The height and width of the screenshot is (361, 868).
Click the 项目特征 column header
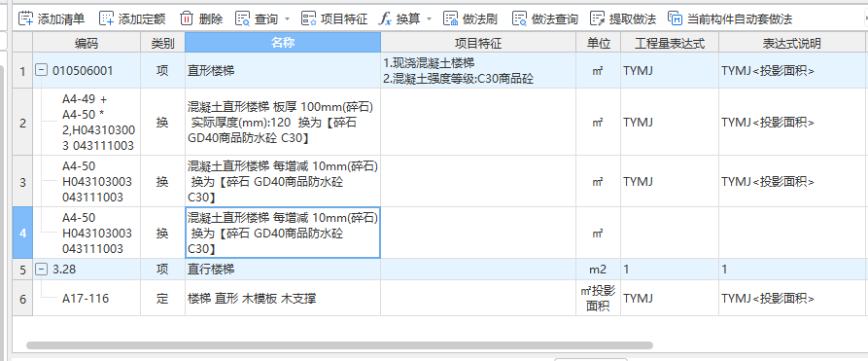477,43
